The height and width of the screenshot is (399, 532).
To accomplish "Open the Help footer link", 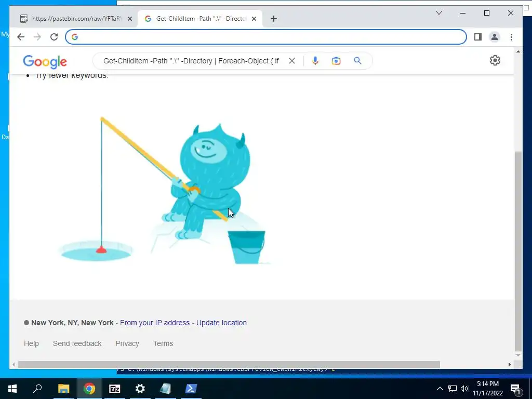I will [x=31, y=343].
